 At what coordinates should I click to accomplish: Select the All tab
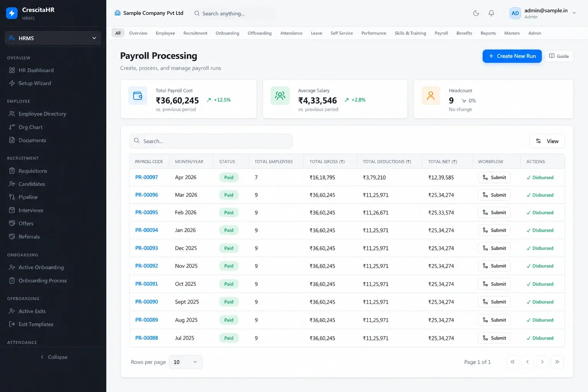pyautogui.click(x=118, y=33)
